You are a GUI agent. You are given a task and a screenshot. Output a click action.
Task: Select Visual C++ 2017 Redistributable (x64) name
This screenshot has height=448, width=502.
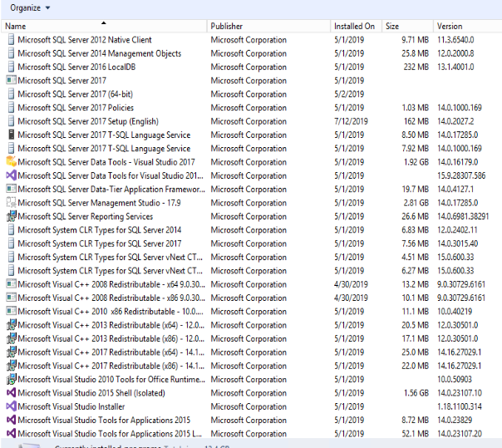(111, 352)
